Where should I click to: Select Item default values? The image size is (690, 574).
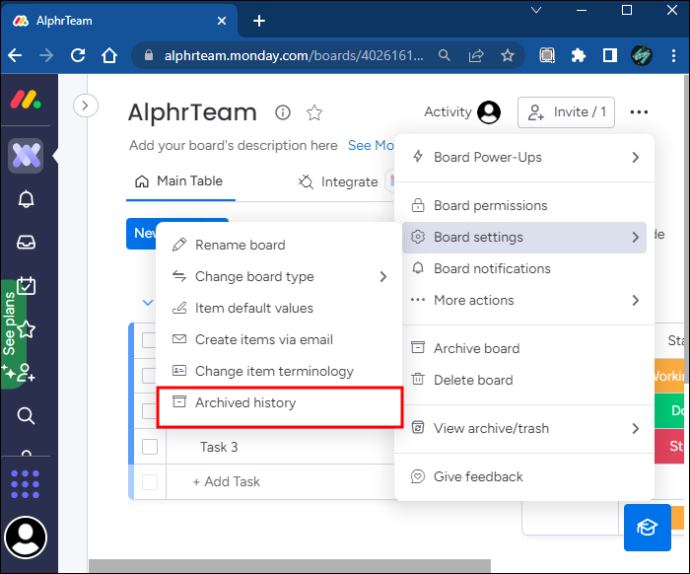(x=279, y=308)
